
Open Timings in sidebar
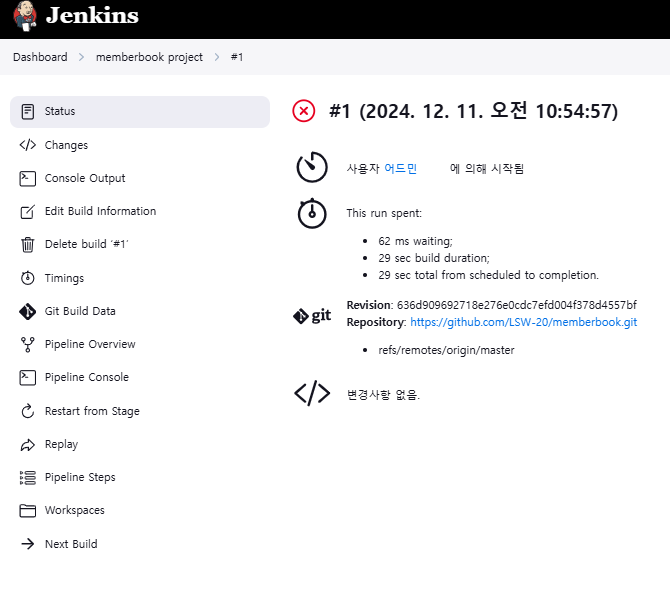pyautogui.click(x=65, y=278)
